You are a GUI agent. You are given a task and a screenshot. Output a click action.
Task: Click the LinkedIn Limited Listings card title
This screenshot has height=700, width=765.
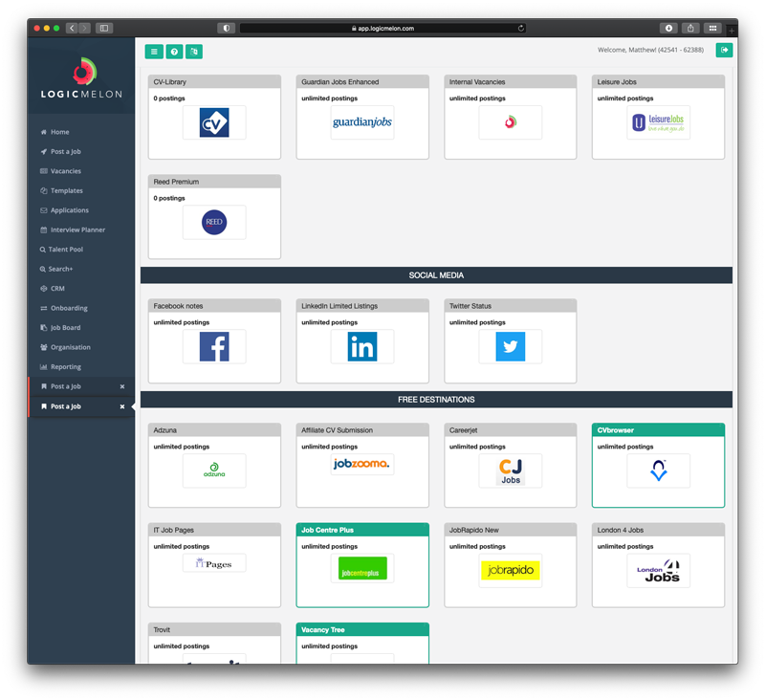(339, 306)
